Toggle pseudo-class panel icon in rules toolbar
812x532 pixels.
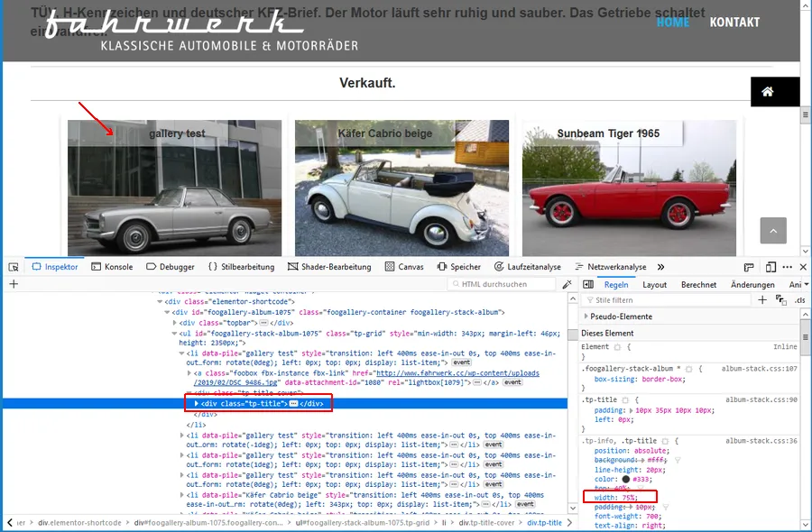tap(781, 300)
